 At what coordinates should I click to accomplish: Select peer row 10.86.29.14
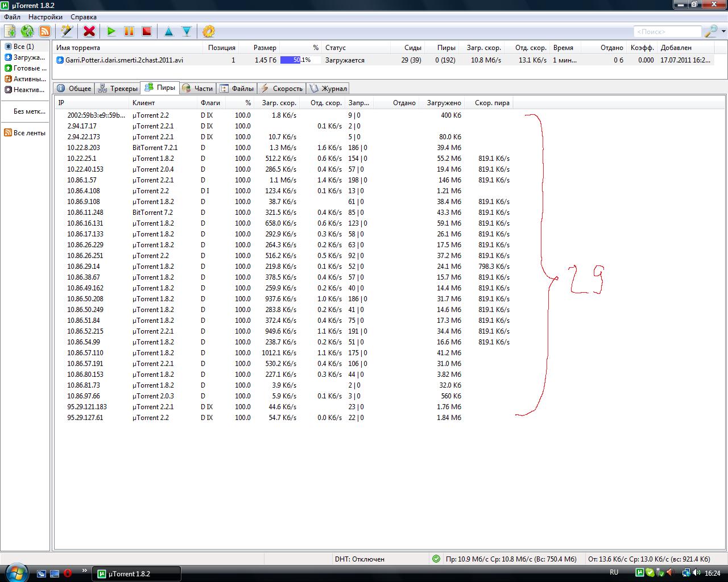284,267
